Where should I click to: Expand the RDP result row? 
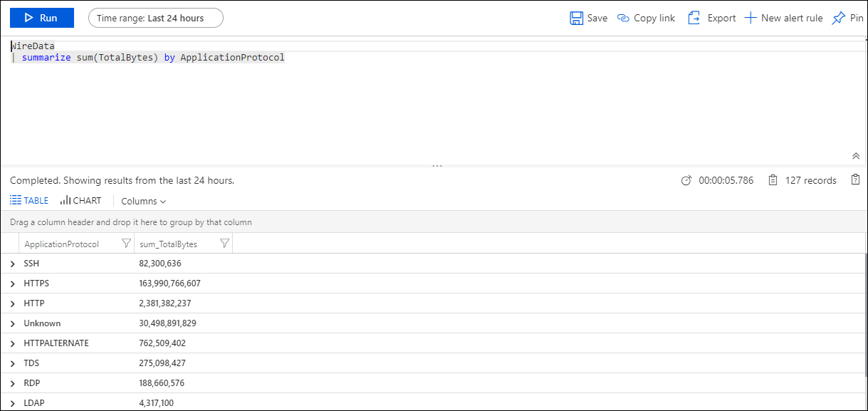12,383
